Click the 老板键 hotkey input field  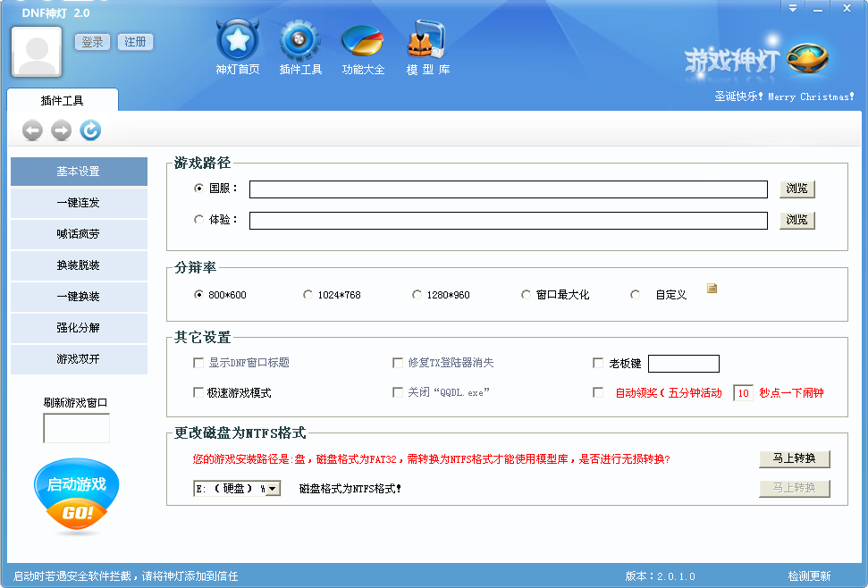[x=684, y=364]
